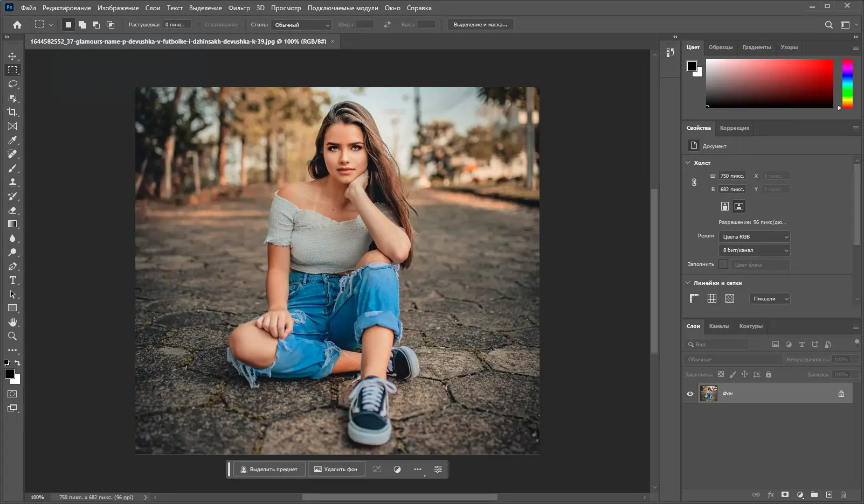Select the Move tool
Image resolution: width=864 pixels, height=504 pixels.
tap(12, 56)
